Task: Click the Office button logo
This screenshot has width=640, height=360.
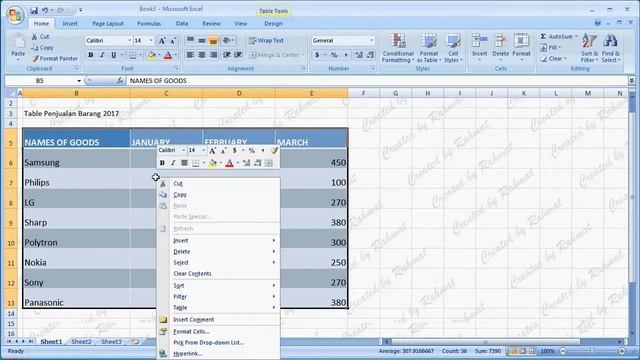Action: tap(15, 15)
